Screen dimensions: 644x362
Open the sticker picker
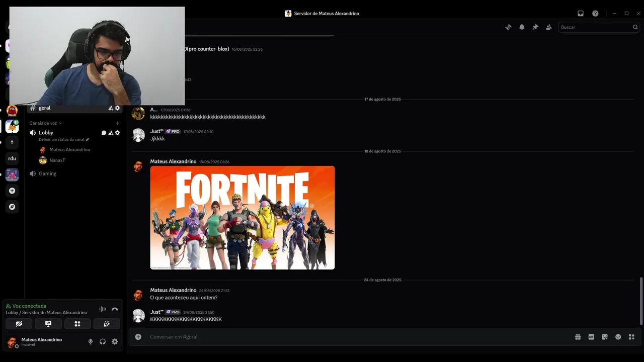[605, 337]
